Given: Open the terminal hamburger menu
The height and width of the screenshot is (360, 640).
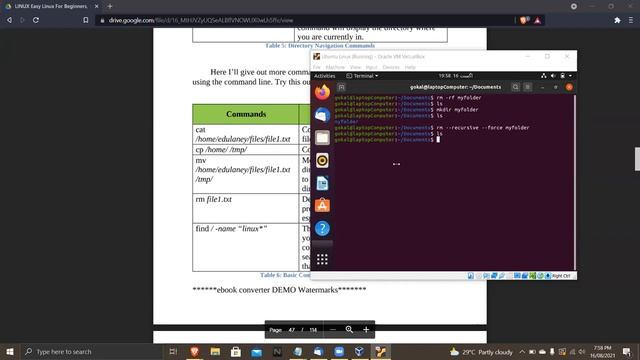Looking at the screenshot, I should click(x=527, y=87).
